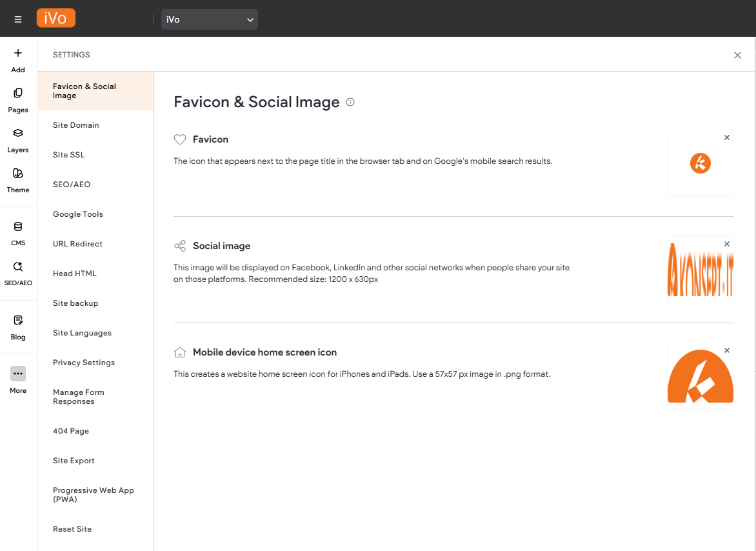Viewport: 756px width, 551px height.
Task: Remove the favicon image
Action: click(x=727, y=137)
